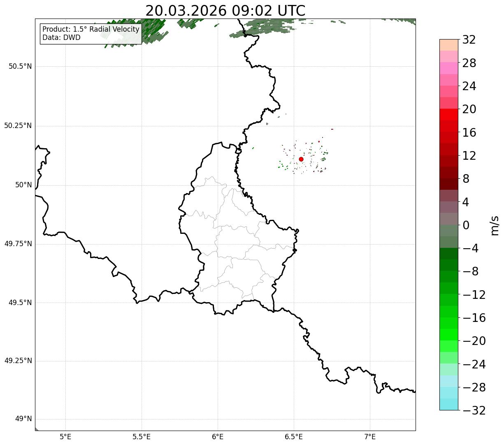Click the longitude label 5.5°E
The image size is (504, 445).
tap(142, 437)
